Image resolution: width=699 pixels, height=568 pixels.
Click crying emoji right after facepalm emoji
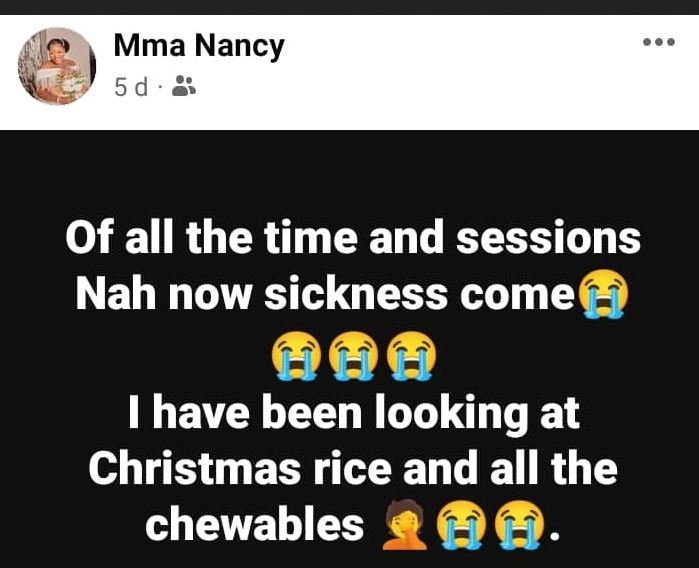[x=460, y=524]
